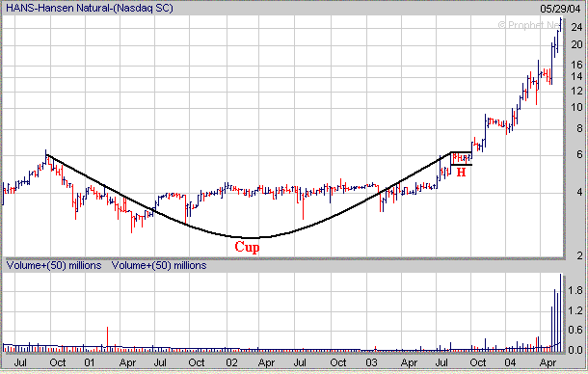Select the price axis label 12
The image size is (588, 374).
[576, 91]
